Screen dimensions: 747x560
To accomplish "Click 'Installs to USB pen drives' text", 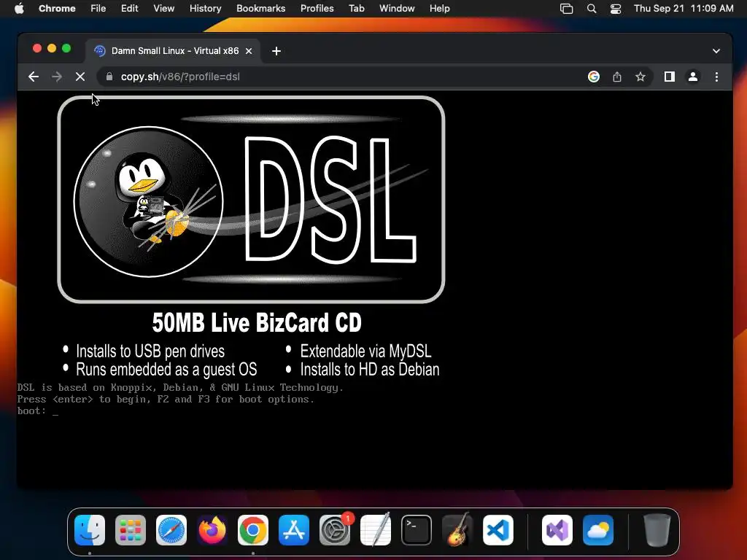I will [150, 351].
